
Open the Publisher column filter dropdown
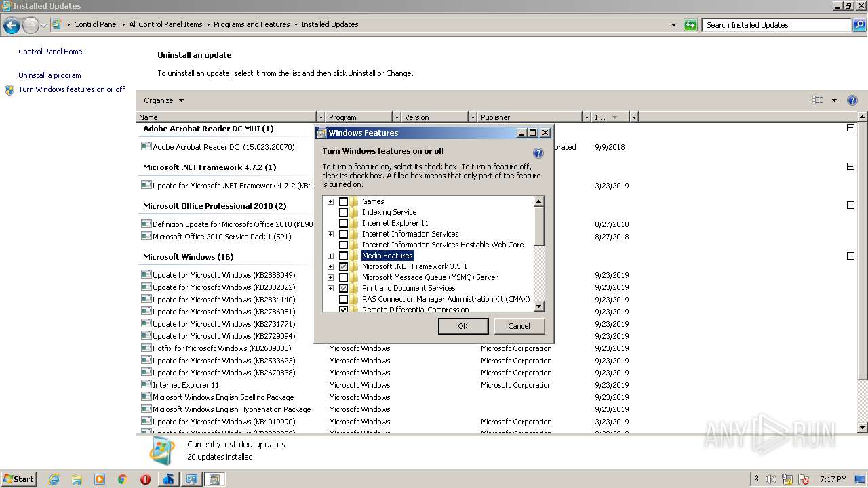point(586,117)
